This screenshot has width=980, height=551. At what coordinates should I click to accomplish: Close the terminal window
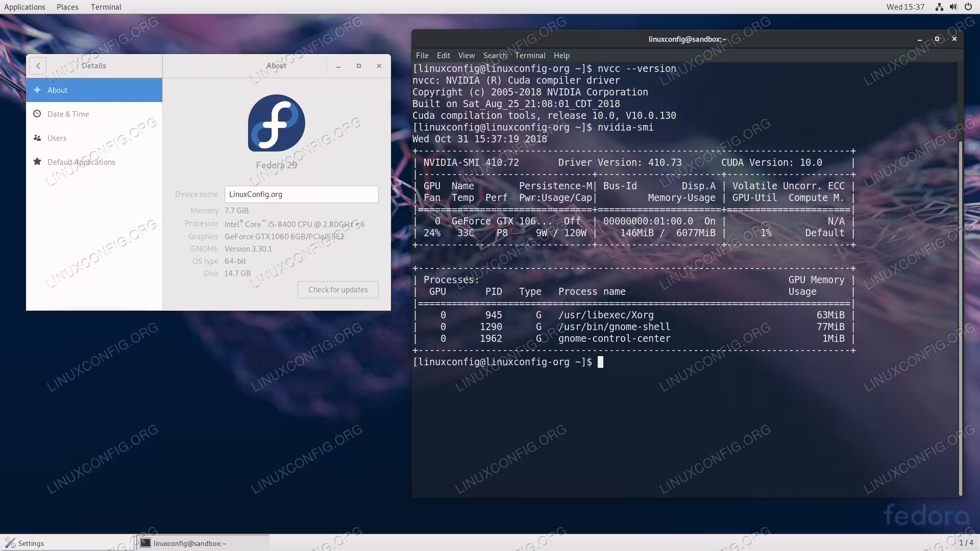tap(954, 39)
